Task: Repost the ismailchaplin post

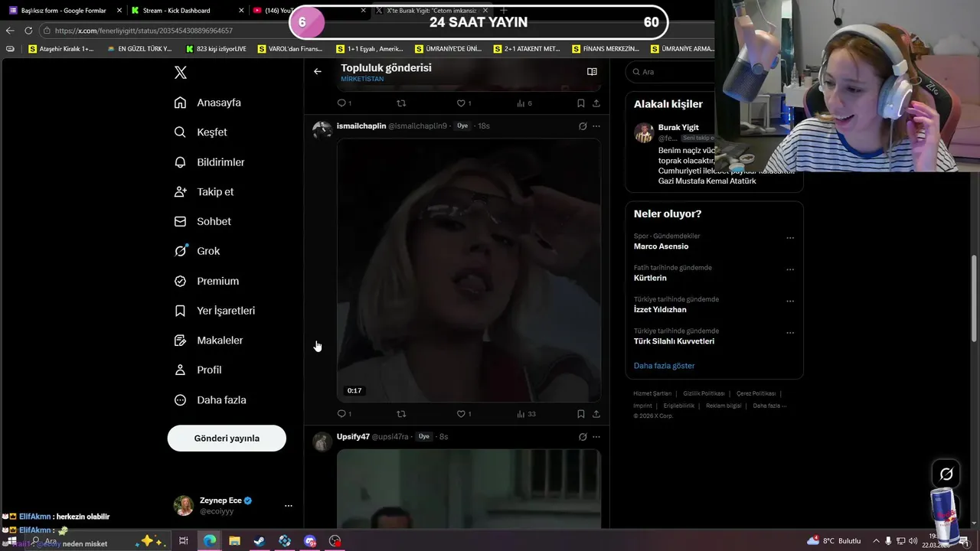Action: 401,414
